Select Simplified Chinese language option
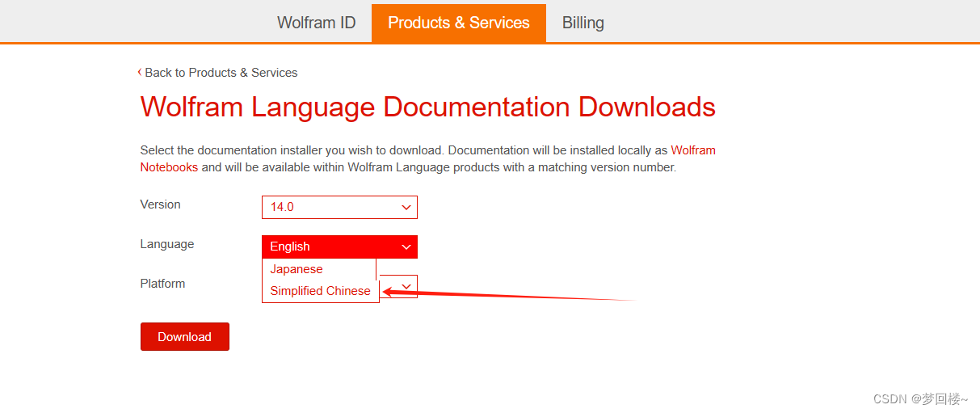 point(320,291)
